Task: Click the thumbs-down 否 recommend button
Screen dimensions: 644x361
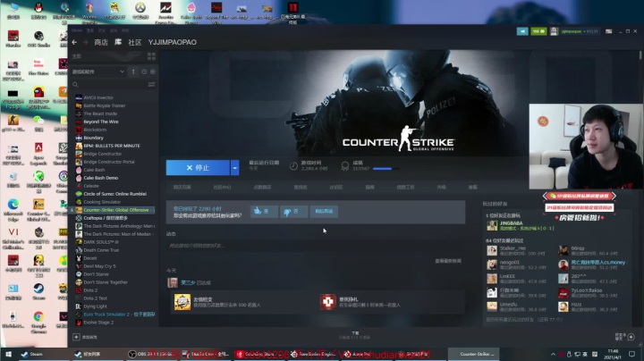Action: (293, 211)
